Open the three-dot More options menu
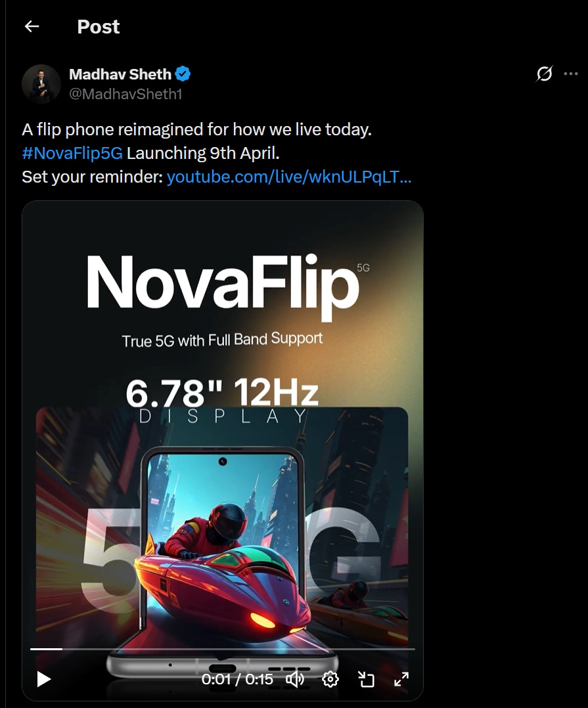Image resolution: width=588 pixels, height=708 pixels. point(571,74)
